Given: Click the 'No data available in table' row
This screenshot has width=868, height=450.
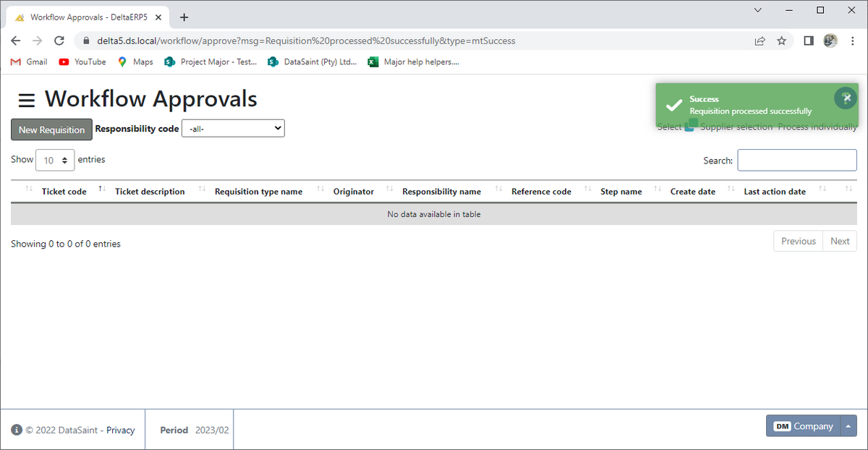Looking at the screenshot, I should click(434, 214).
